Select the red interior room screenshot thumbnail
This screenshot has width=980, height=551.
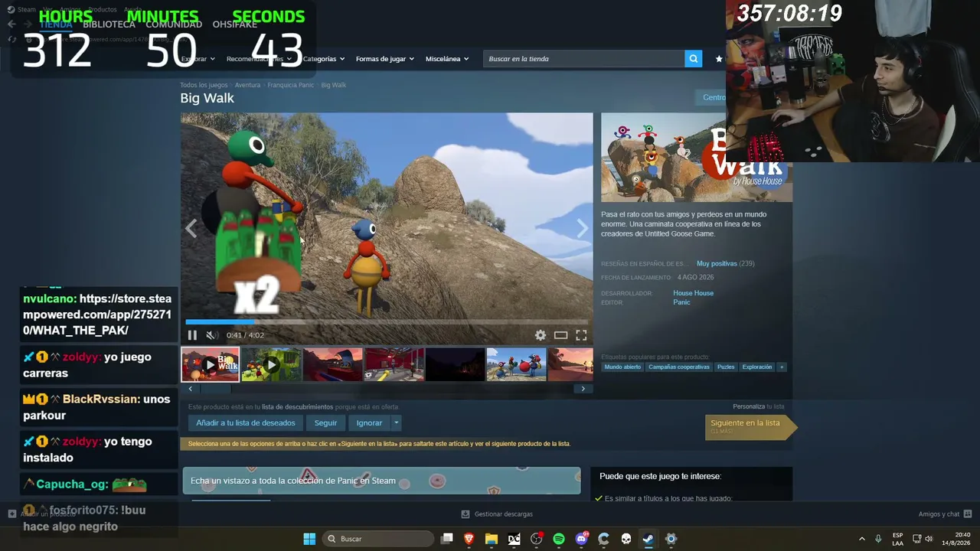tap(394, 364)
